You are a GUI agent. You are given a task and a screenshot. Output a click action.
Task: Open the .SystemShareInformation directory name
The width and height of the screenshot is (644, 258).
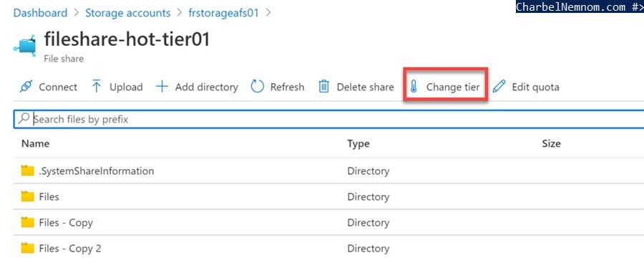coord(97,171)
